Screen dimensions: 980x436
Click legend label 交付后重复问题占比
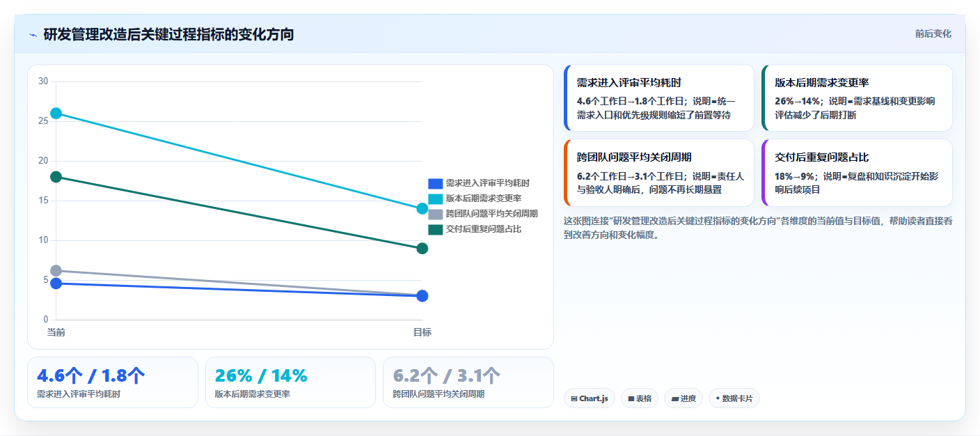click(x=483, y=229)
